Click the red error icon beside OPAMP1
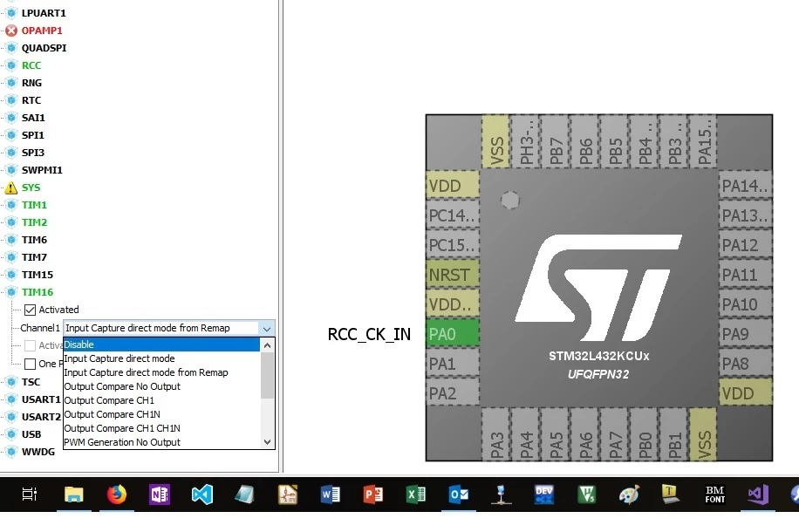 tap(11, 31)
